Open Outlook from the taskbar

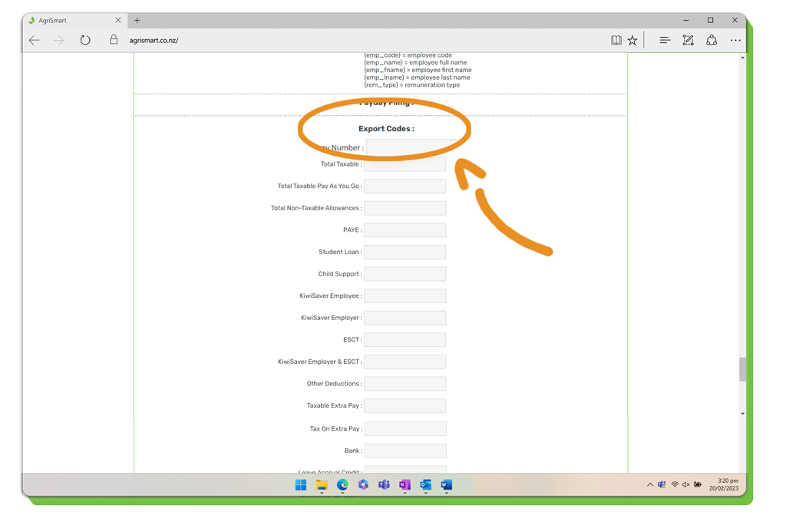pos(425,485)
